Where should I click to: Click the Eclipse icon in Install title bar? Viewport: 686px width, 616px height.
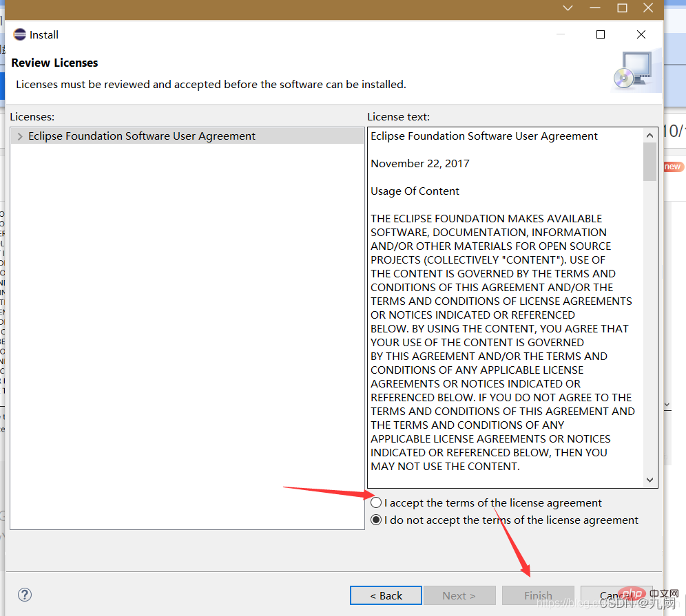[20, 34]
